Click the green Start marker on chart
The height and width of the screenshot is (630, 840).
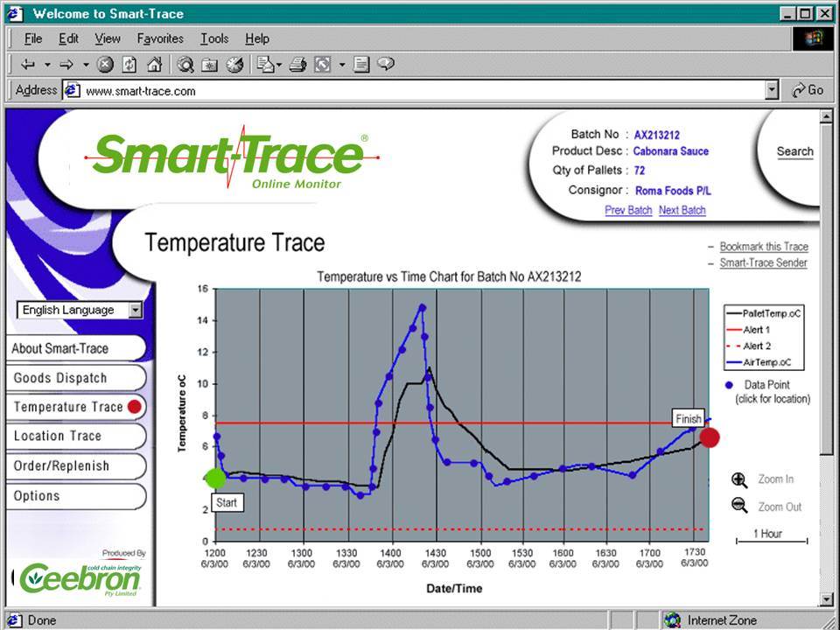pos(216,479)
